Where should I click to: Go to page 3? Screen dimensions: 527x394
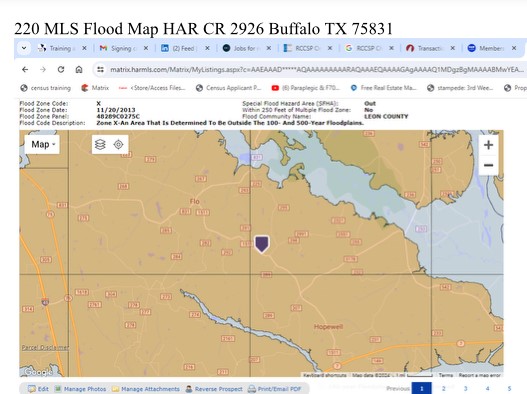465,389
